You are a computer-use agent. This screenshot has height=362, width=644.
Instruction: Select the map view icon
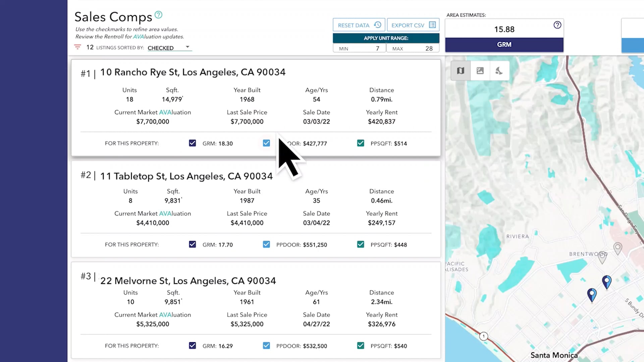click(460, 70)
